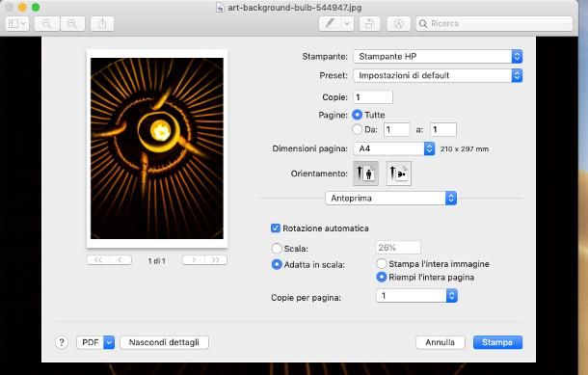Go to last page of preview

pos(216,260)
